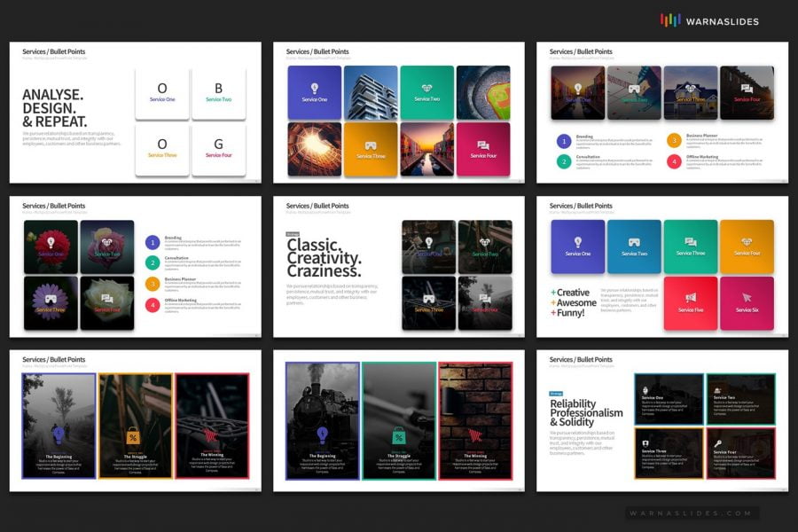Open the Strategy tag on the Reliability slide
The height and width of the screenshot is (532, 798).
(555, 393)
